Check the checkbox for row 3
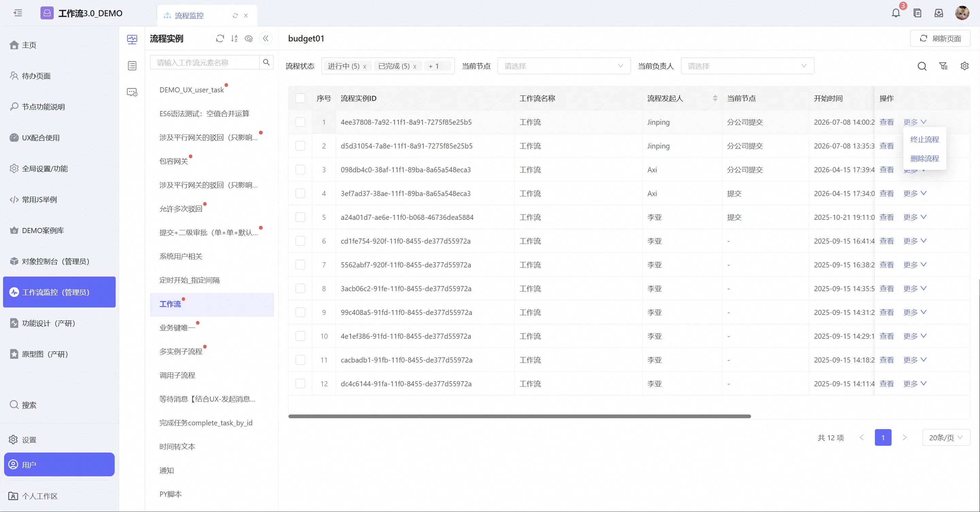This screenshot has height=512, width=980. click(x=300, y=170)
